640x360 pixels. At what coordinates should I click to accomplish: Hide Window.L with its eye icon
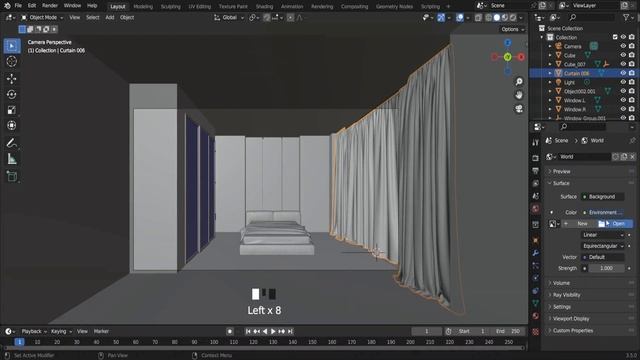(623, 100)
